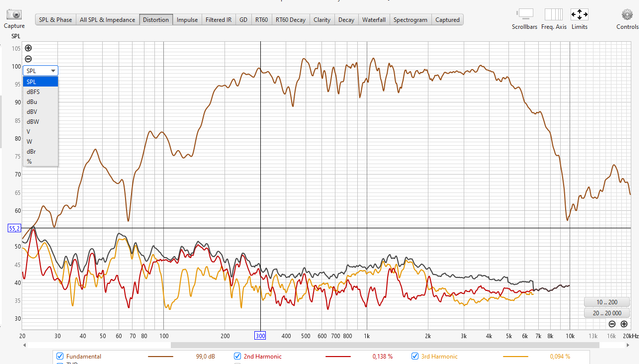Zoom in horizontal axis plus icon

[x=624, y=324]
